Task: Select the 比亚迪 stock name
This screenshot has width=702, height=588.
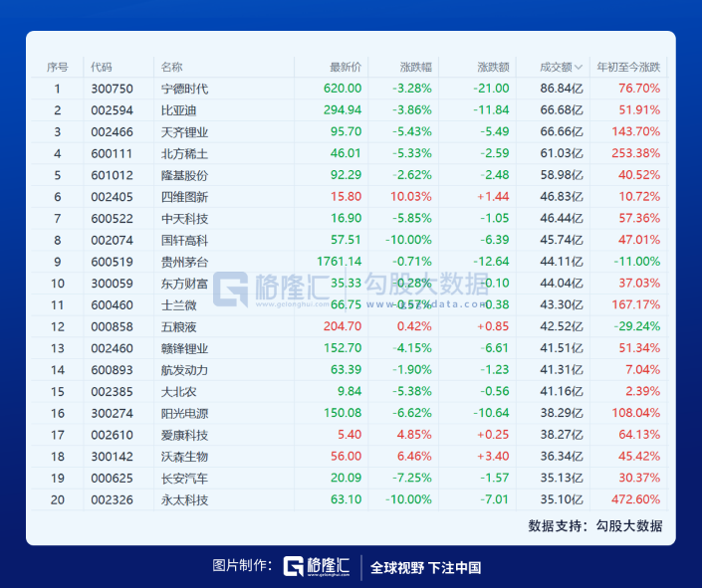Action: (179, 110)
